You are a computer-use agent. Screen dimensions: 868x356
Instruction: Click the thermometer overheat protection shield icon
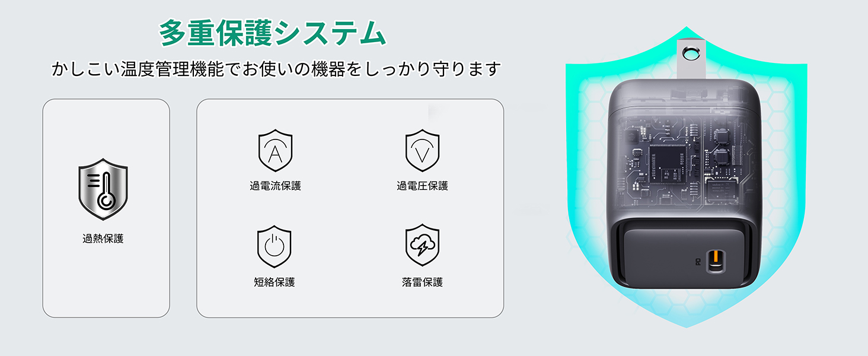103,190
